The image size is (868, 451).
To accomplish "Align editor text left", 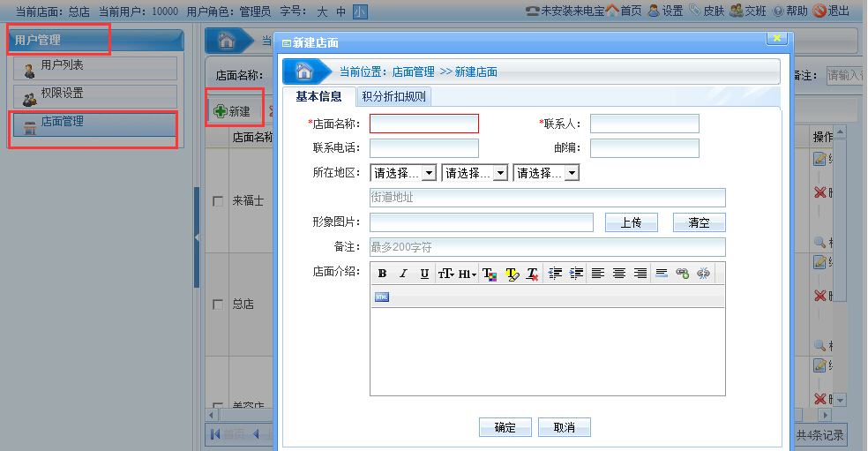I will click(x=598, y=273).
